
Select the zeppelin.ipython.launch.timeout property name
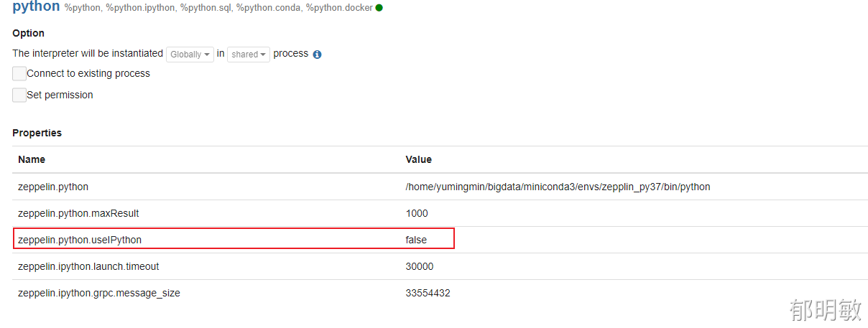[88, 266]
